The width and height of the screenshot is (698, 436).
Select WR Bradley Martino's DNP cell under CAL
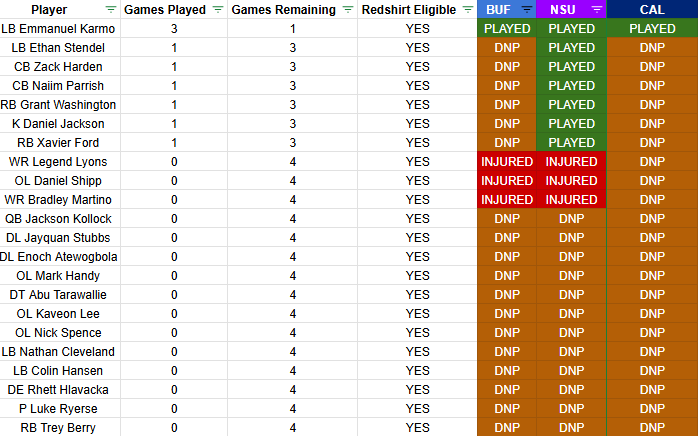coord(652,200)
